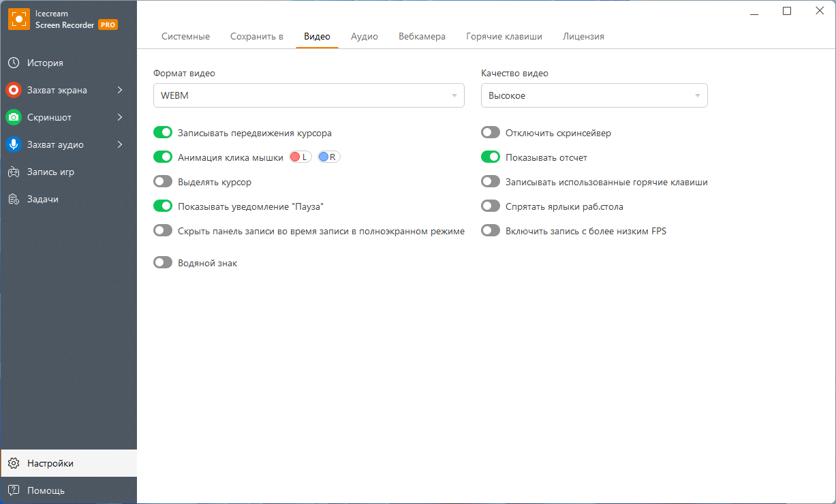The width and height of the screenshot is (836, 504).
Task: Open the Горячие клавиши tab
Action: [504, 36]
